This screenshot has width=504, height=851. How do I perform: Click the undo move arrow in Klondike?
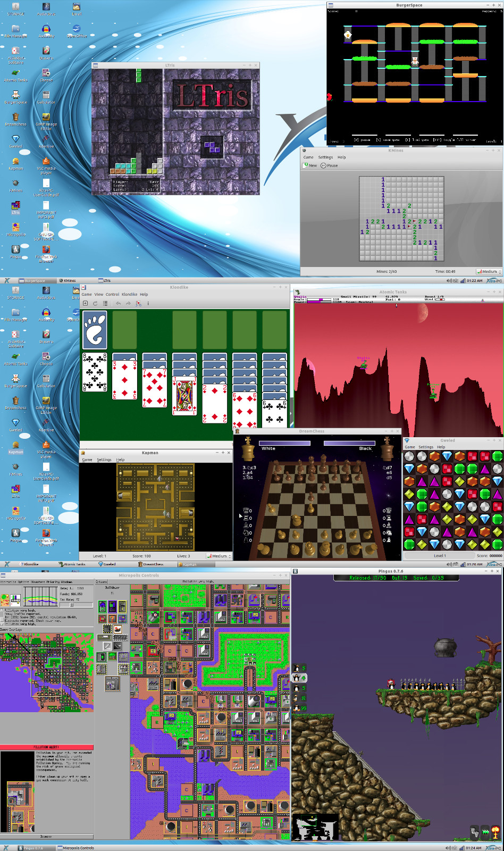click(118, 303)
